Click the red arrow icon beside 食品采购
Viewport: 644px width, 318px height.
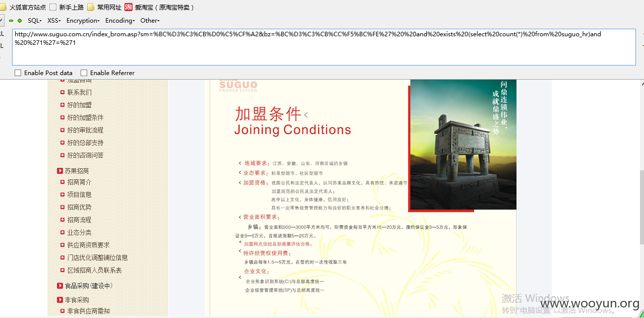[x=60, y=286]
